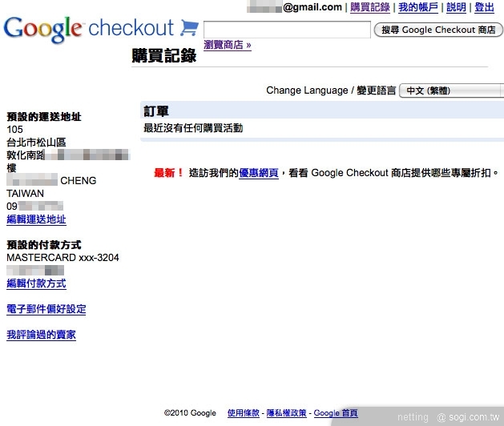Open the 我評論過的賣家 link
504x426 pixels.
coord(41,335)
